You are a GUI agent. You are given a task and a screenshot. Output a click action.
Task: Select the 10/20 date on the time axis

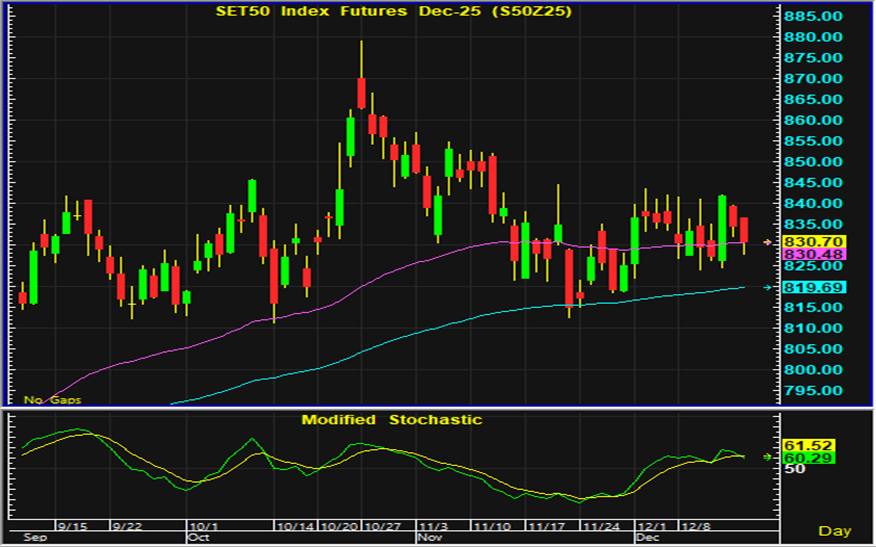click(343, 524)
